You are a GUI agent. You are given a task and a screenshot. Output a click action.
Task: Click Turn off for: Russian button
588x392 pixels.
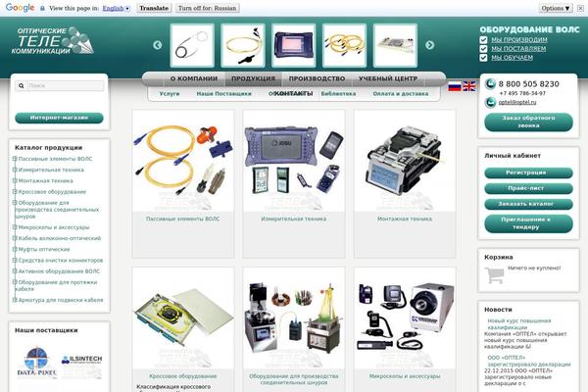(x=208, y=8)
